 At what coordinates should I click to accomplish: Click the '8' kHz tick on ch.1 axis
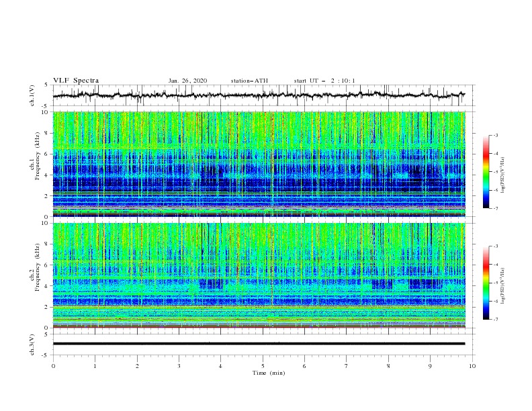47,133
